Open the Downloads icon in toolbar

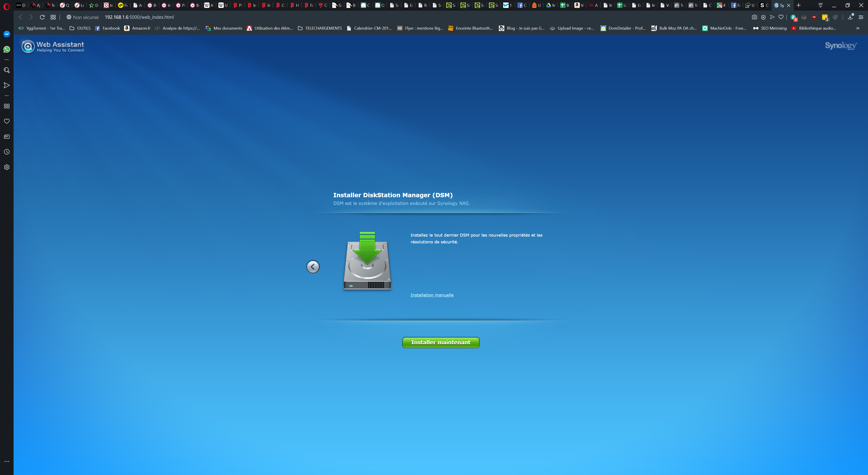(850, 17)
